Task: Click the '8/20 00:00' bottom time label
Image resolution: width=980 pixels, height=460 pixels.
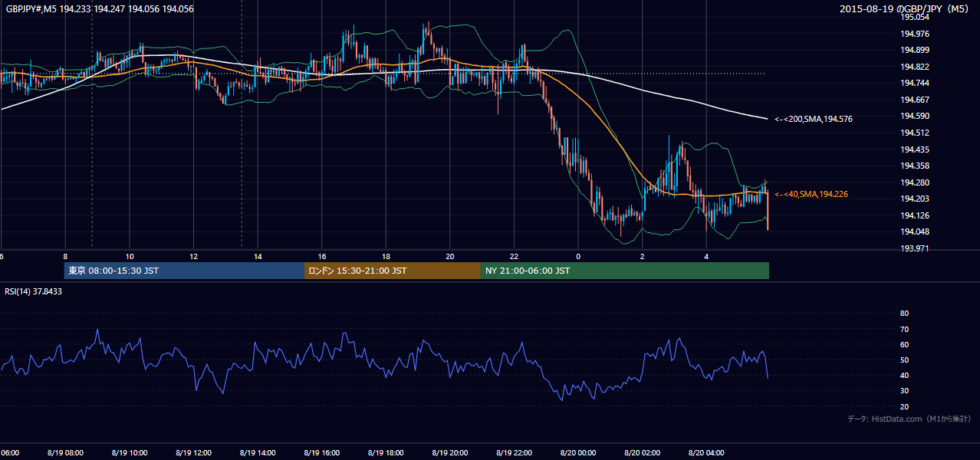Action: 578,453
